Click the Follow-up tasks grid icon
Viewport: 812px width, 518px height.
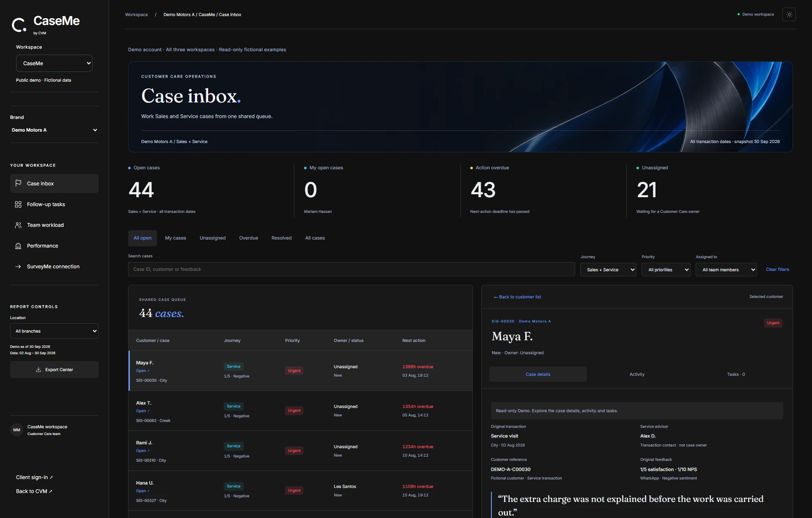click(x=18, y=204)
